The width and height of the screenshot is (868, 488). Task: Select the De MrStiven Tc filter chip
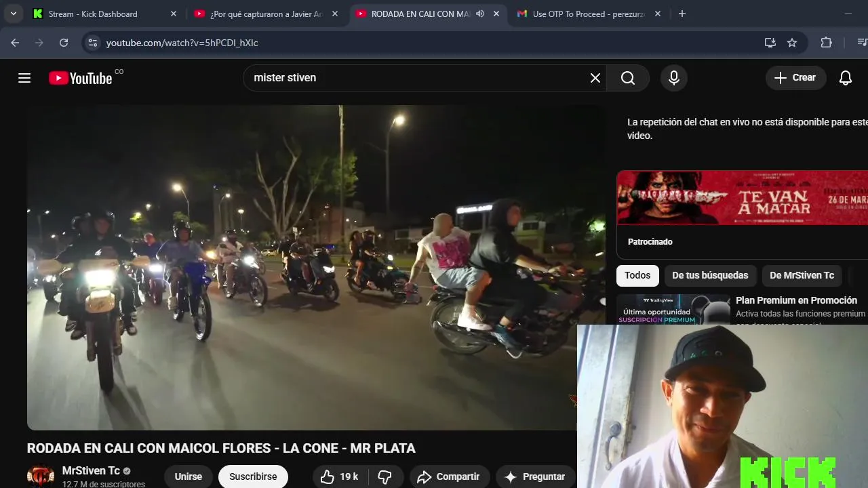click(802, 275)
